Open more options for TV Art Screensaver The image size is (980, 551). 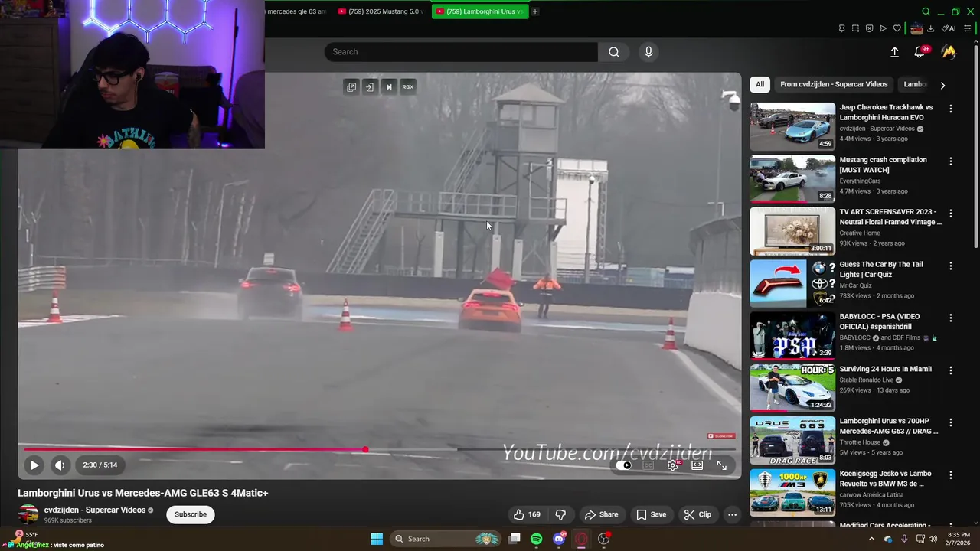(951, 214)
